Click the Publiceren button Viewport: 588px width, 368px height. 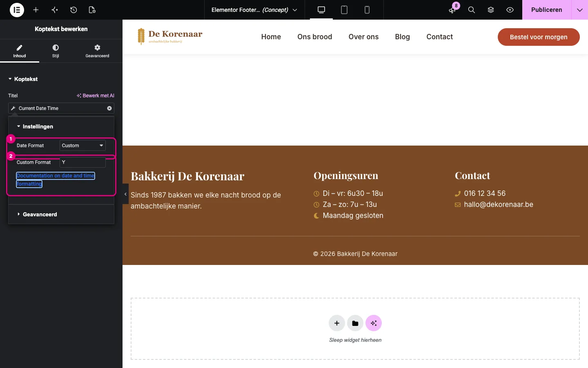(546, 10)
